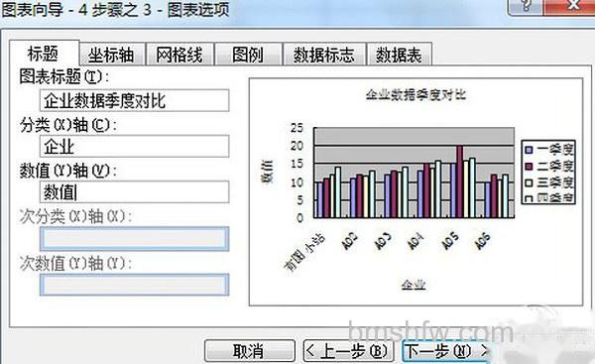The height and width of the screenshot is (364, 595).
Task: Open the 网格线 tab
Action: click(179, 55)
